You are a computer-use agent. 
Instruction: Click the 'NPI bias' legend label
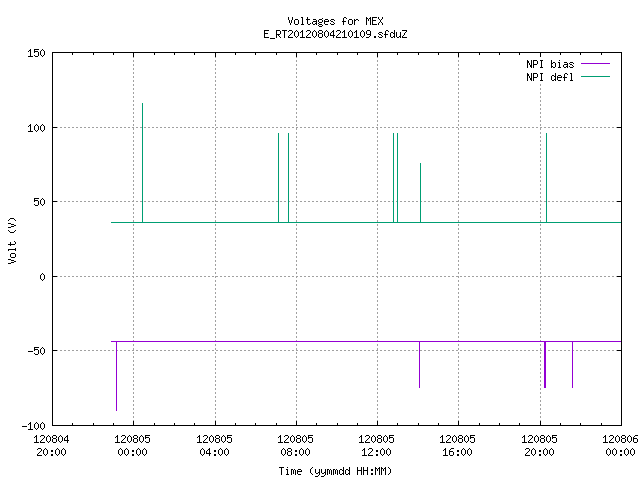(550, 64)
